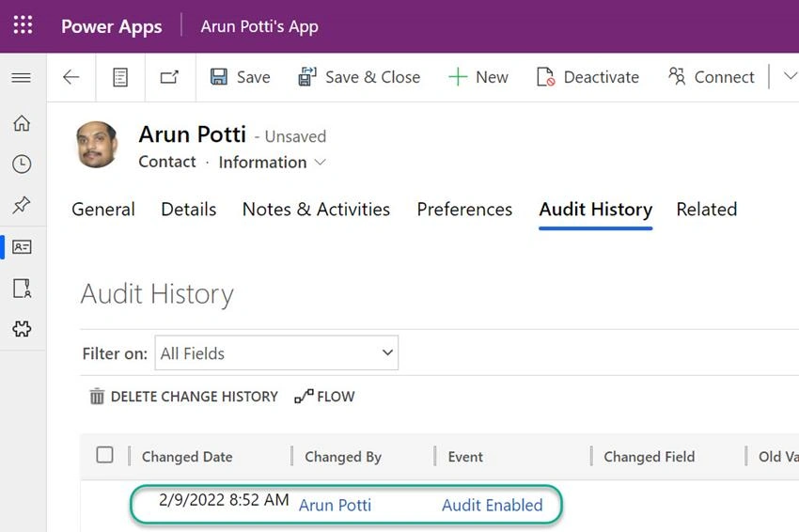Viewport: 799px width, 532px height.
Task: Click the New button label
Action: coord(493,77)
